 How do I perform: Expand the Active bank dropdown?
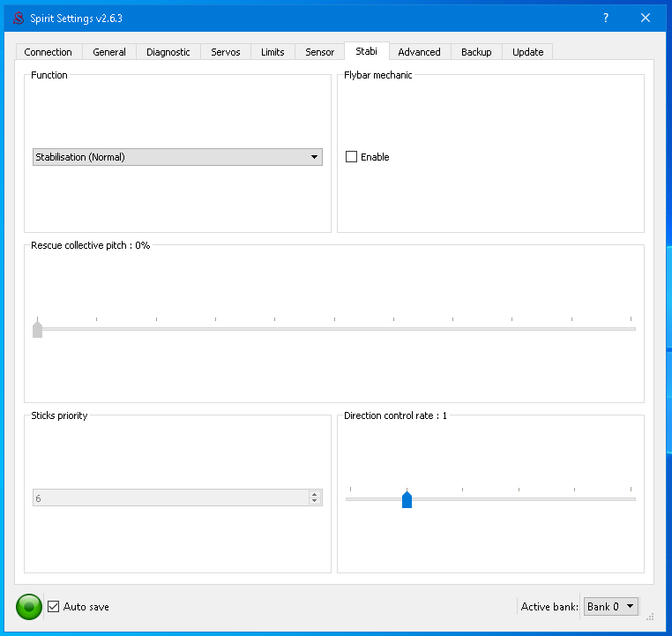click(x=610, y=607)
